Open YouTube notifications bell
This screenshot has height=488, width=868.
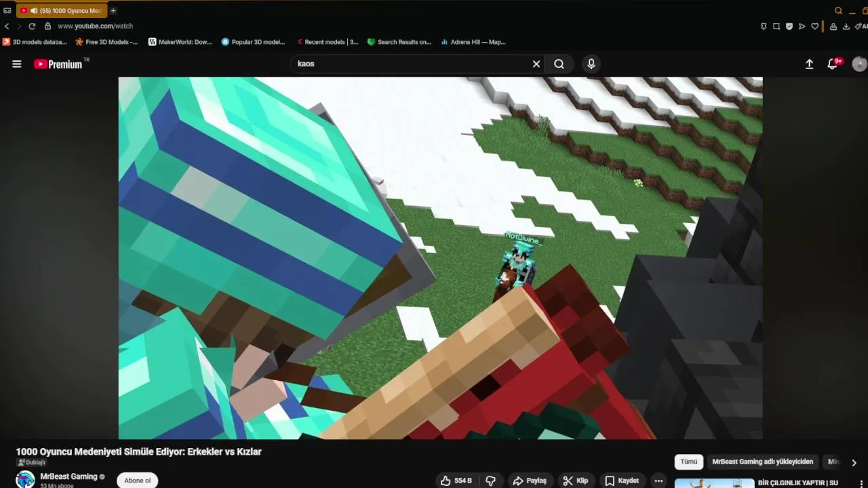tap(833, 64)
